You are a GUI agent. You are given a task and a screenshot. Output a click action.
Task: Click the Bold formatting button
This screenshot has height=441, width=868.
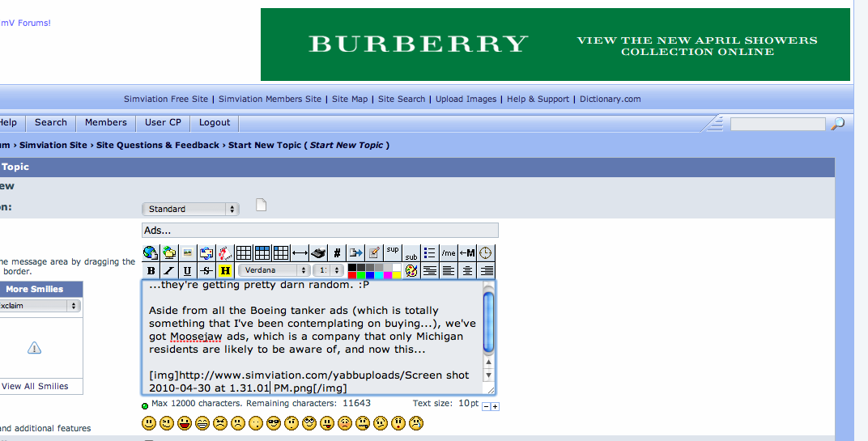tap(151, 270)
